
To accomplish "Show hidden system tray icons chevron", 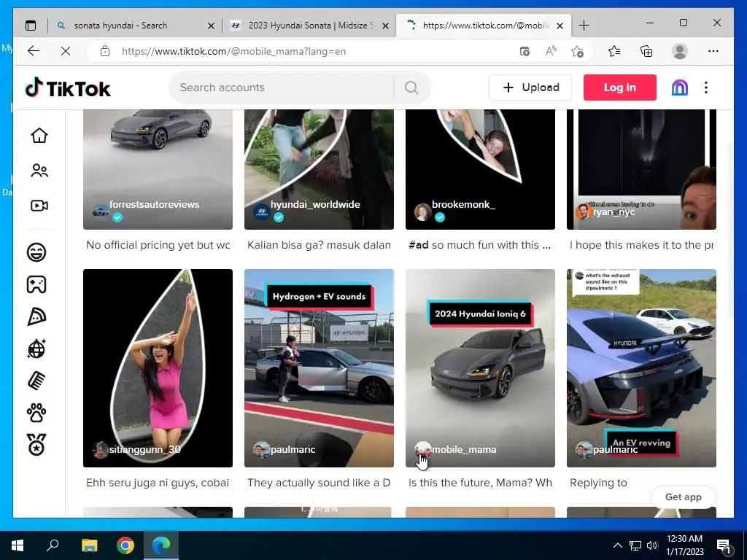I will [x=617, y=545].
